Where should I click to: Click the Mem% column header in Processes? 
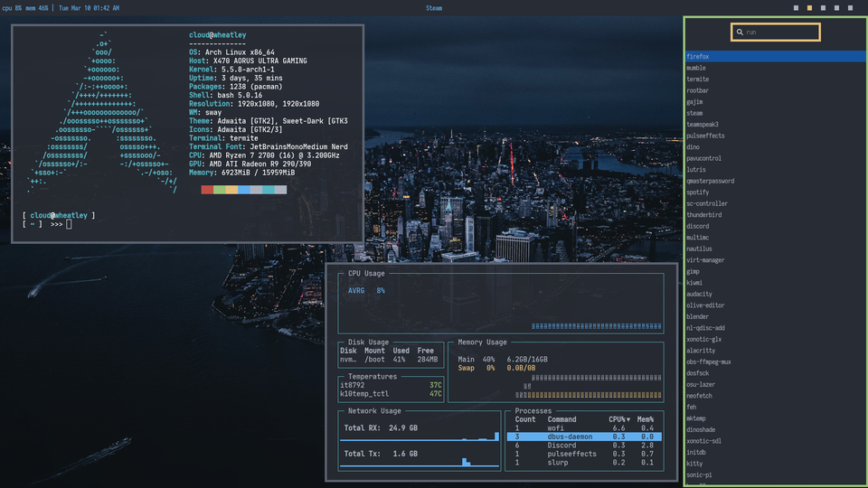[x=645, y=419]
